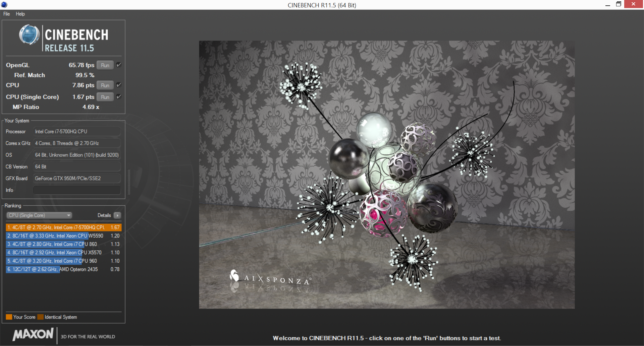Select ranking row AMD Opteron 2435

63,269
